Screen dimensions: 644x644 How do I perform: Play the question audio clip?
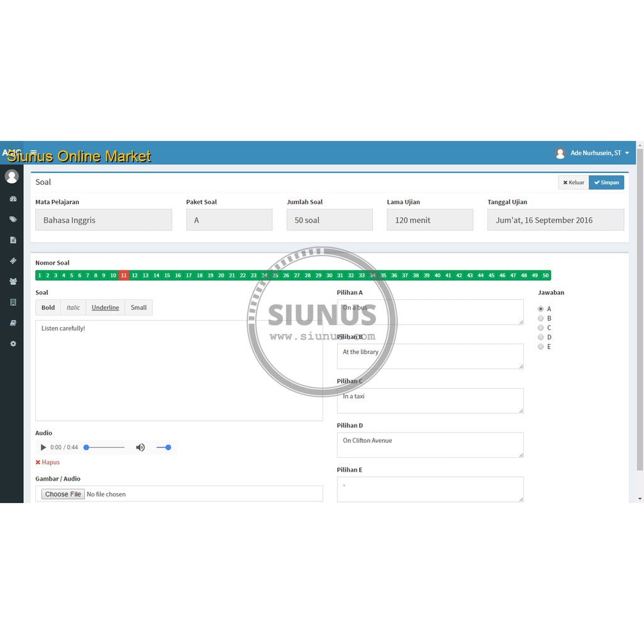43,447
